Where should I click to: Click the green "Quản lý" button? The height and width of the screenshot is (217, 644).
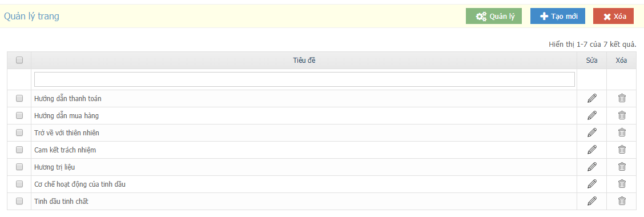click(x=494, y=17)
